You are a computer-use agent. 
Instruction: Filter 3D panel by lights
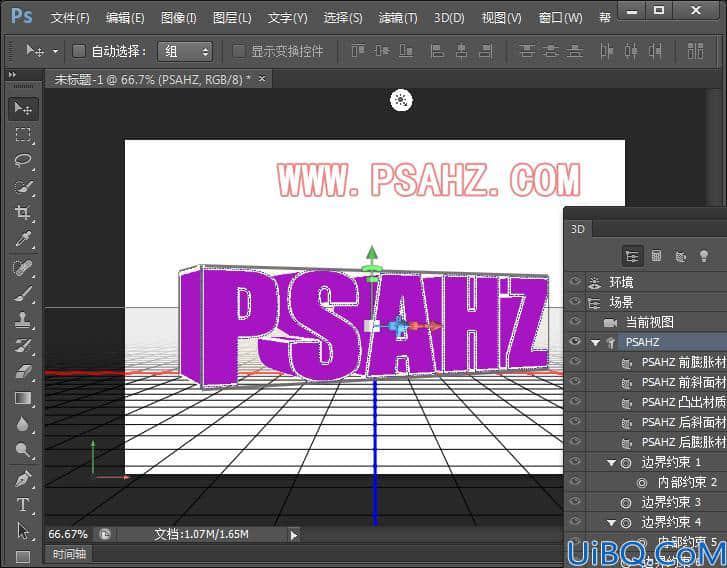(704, 256)
